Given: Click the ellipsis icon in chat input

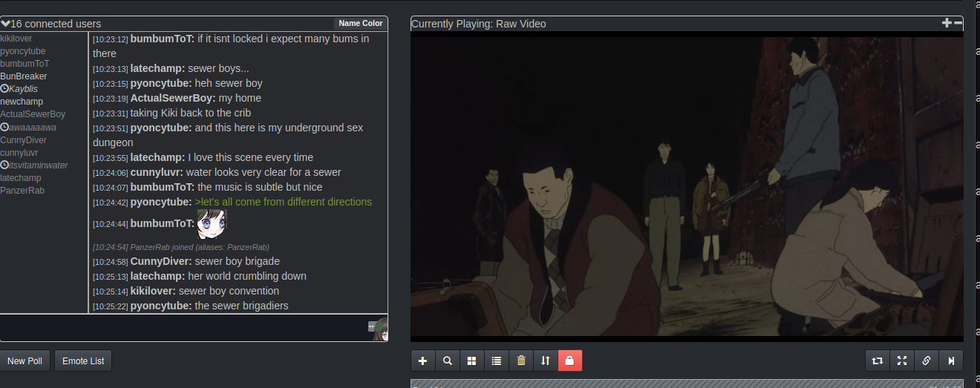Looking at the screenshot, I should pos(372,326).
